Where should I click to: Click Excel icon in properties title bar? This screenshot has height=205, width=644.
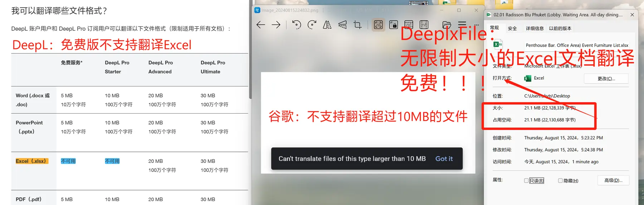point(489,15)
